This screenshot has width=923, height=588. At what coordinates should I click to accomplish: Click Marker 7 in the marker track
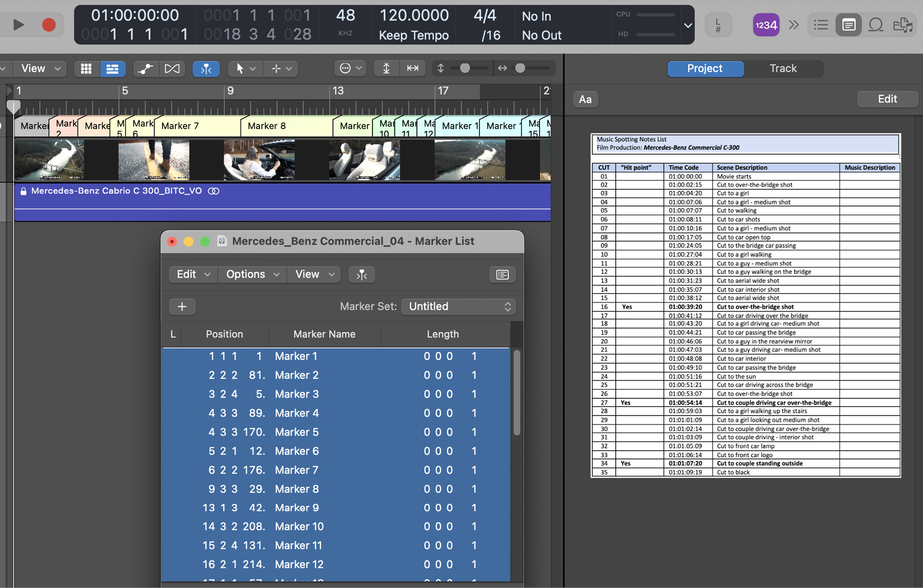[x=197, y=126]
